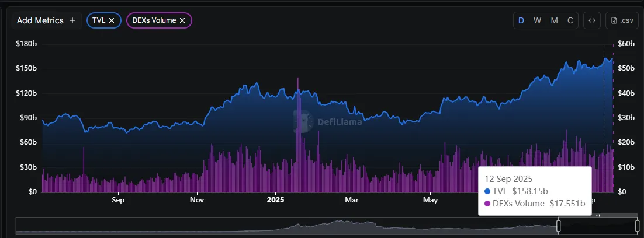The width and height of the screenshot is (644, 238).
Task: Click the blue TVL dot in tooltip
Action: (488, 191)
